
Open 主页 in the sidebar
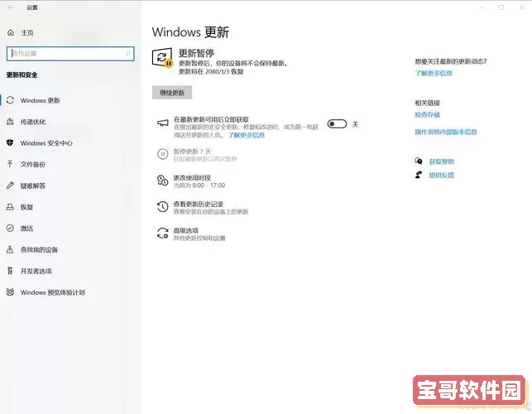pyautogui.click(x=27, y=32)
